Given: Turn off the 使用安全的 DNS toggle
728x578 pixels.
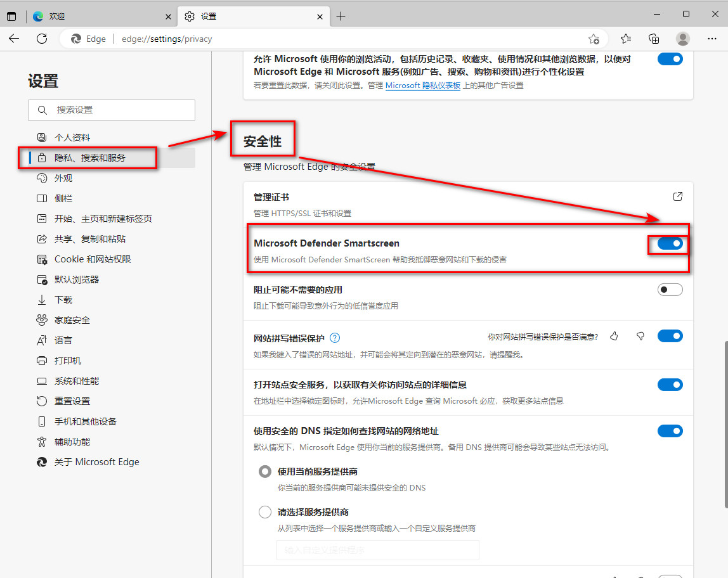Looking at the screenshot, I should pyautogui.click(x=670, y=430).
